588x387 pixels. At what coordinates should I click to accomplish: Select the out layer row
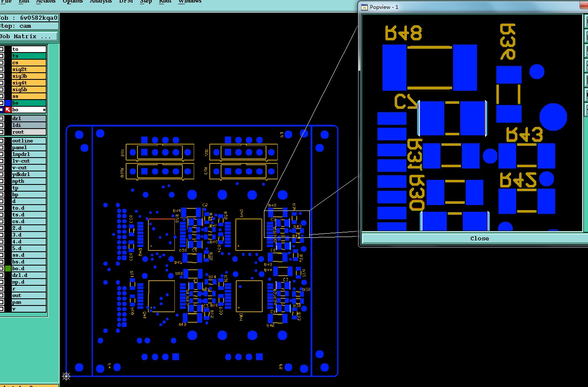(x=29, y=295)
